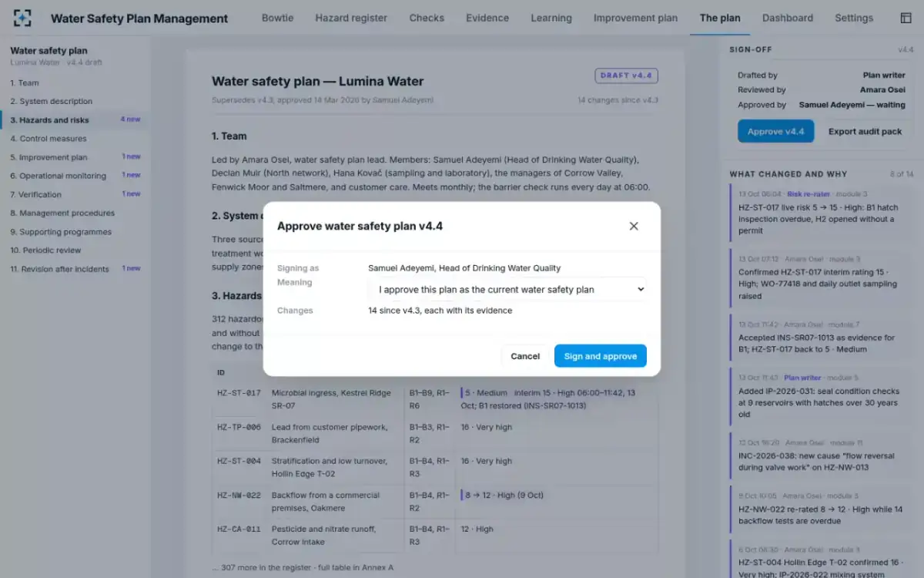
Task: Switch to the Bowtie tab
Action: tap(277, 18)
